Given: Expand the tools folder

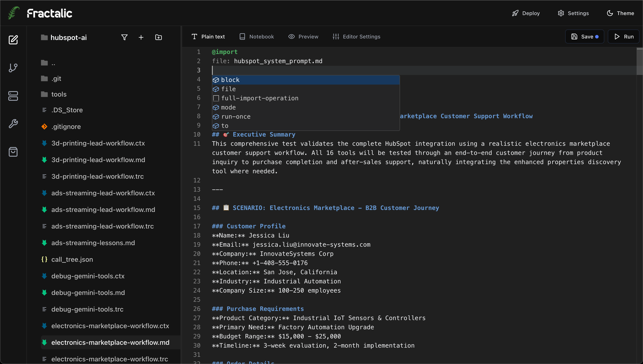Looking at the screenshot, I should click(54, 94).
